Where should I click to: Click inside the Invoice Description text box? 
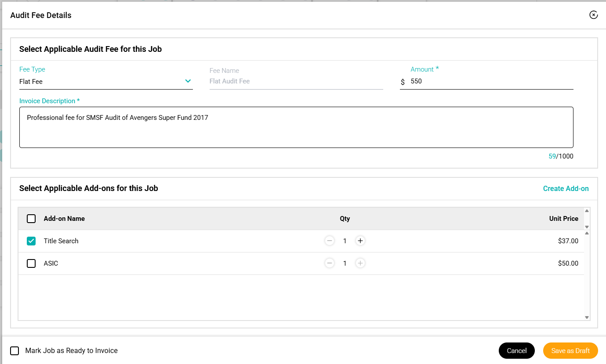[x=296, y=127]
